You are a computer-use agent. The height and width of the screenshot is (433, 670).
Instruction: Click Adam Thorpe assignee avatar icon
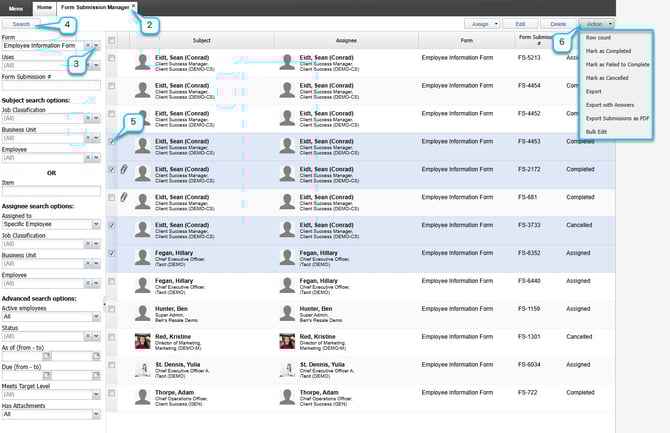pyautogui.click(x=287, y=397)
